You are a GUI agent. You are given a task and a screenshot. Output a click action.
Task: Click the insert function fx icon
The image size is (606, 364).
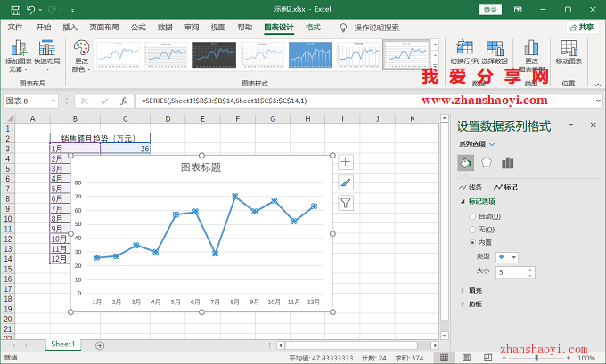click(124, 101)
